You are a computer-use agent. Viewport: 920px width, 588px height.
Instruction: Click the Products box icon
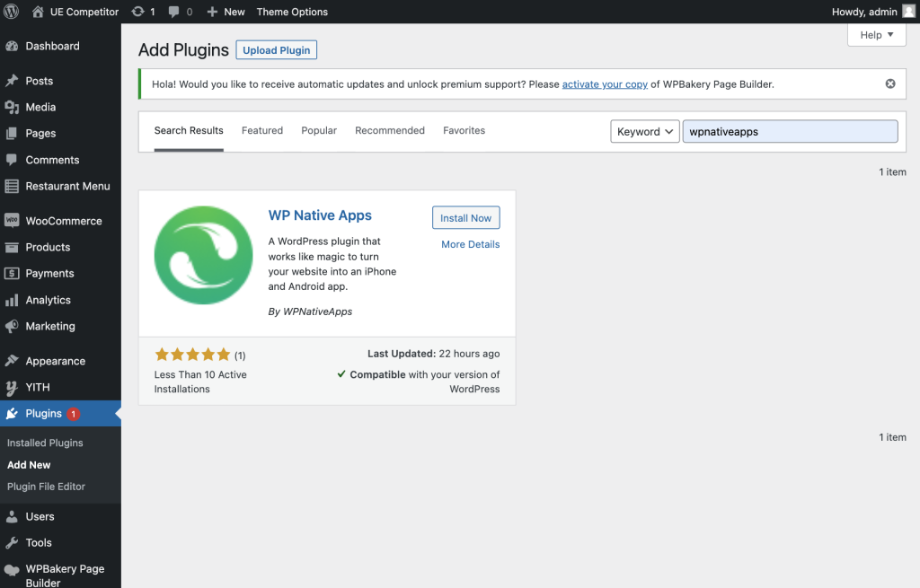tap(12, 248)
